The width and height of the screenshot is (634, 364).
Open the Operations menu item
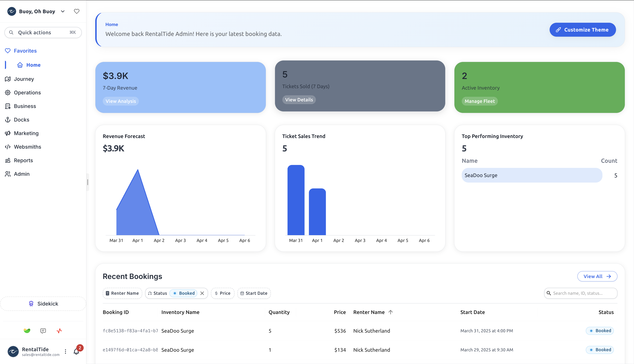click(x=27, y=93)
